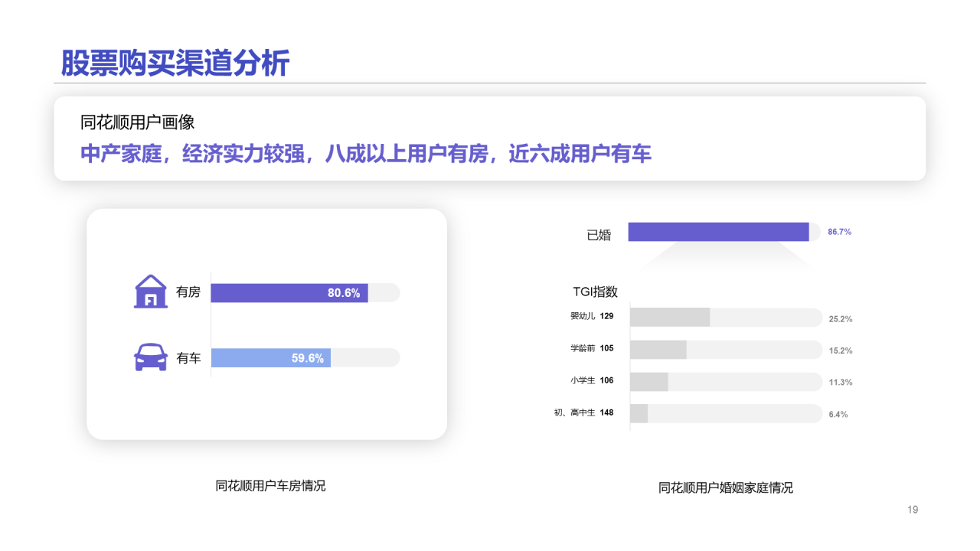Select the 有车 label
This screenshot has height=551, width=980.
(188, 358)
